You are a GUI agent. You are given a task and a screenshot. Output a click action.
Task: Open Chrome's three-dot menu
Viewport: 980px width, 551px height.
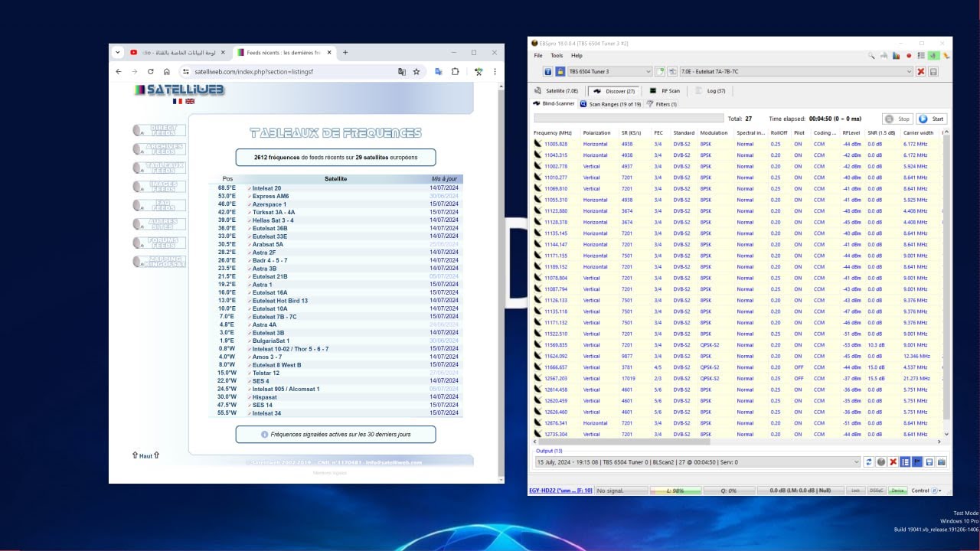495,71
